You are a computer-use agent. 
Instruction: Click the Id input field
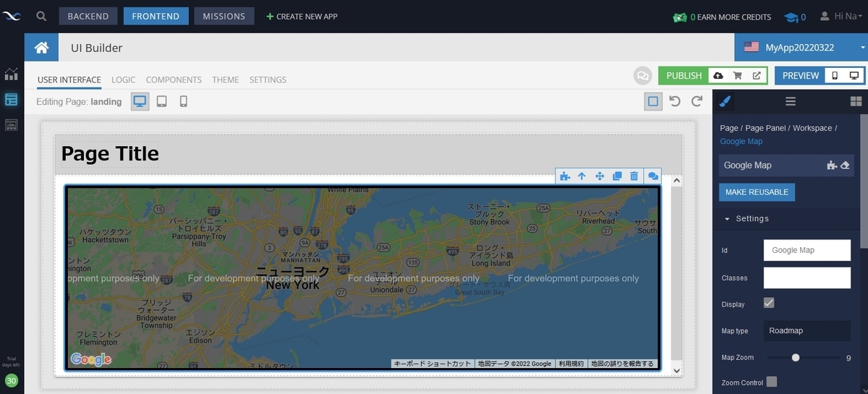807,250
